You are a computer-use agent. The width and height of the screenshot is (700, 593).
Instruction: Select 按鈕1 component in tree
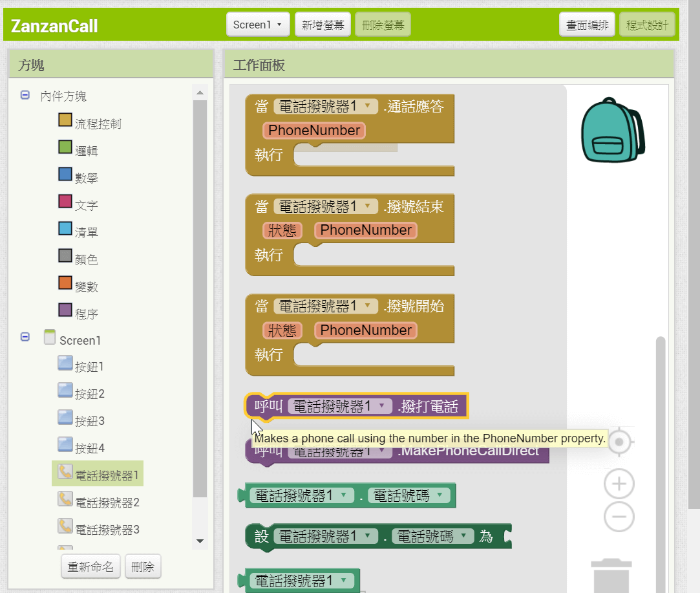81,366
